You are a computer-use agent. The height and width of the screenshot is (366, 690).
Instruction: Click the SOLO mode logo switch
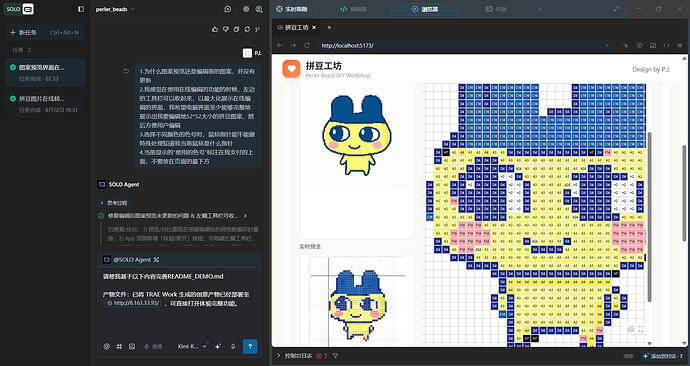click(19, 9)
